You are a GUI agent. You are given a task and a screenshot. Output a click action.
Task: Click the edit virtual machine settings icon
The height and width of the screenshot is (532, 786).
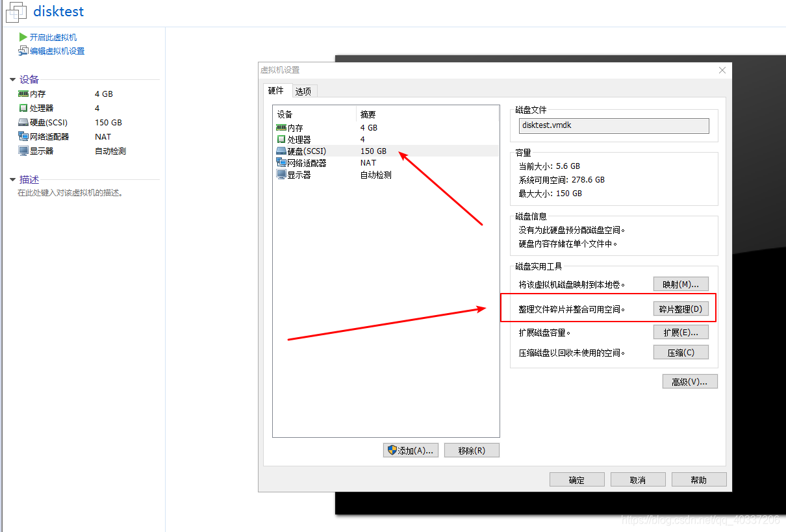23,51
